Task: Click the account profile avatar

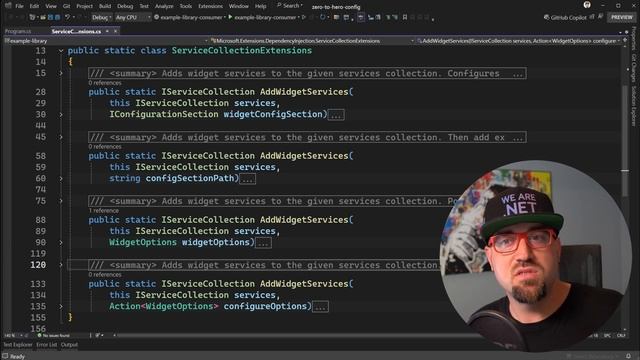Action: pos(587,5)
